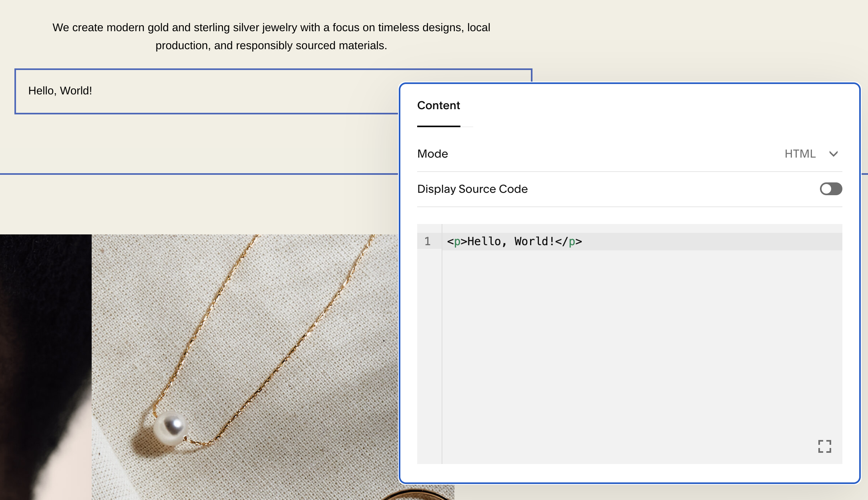The height and width of the screenshot is (500, 868).
Task: Click the HTML mode value
Action: click(800, 154)
